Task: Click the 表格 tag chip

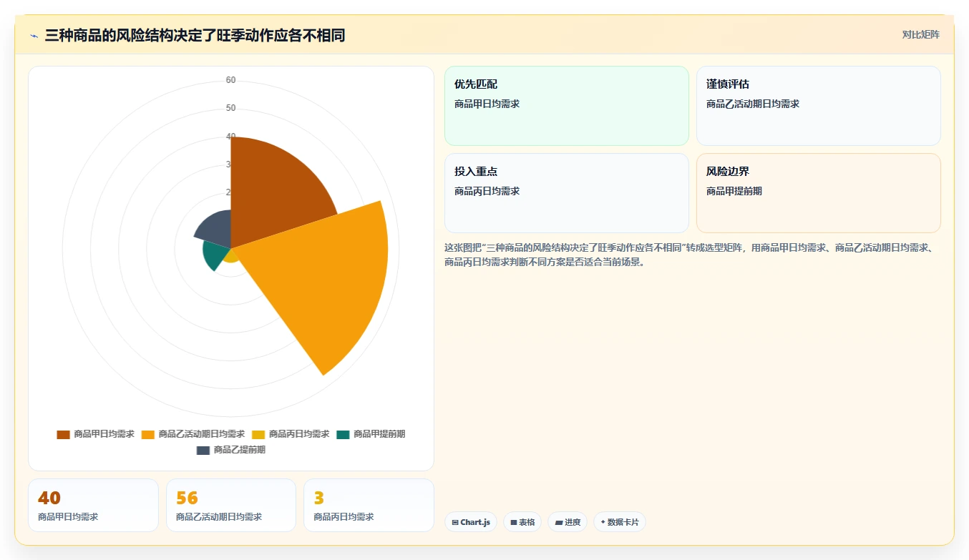Action: (x=522, y=522)
